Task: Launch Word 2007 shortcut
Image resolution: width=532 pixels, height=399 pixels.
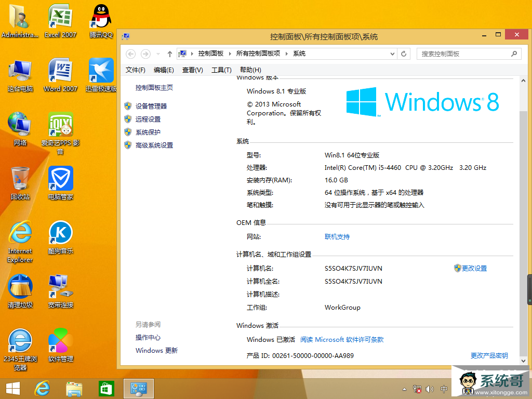Action: point(60,75)
